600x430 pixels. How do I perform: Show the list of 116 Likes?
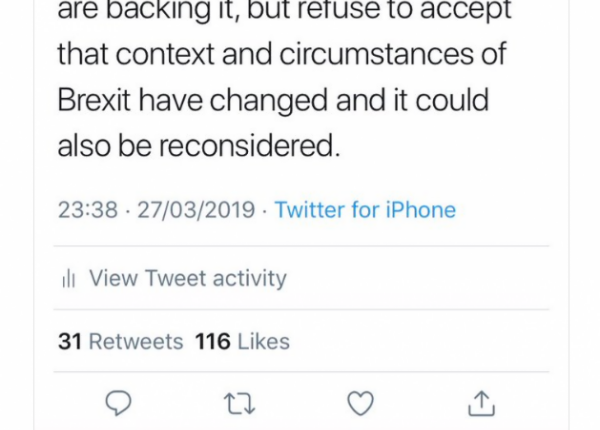(x=242, y=341)
